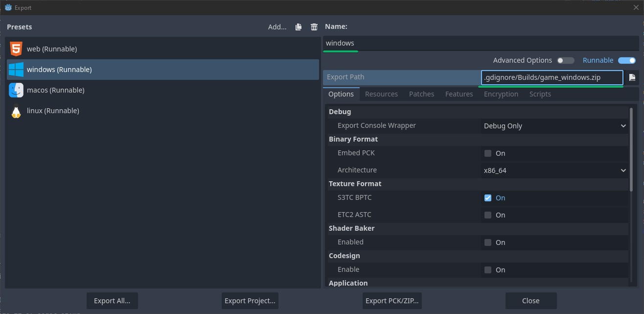Click the Export PCK/ZIP... button
Screen dimensions: 644x314
pos(392,301)
